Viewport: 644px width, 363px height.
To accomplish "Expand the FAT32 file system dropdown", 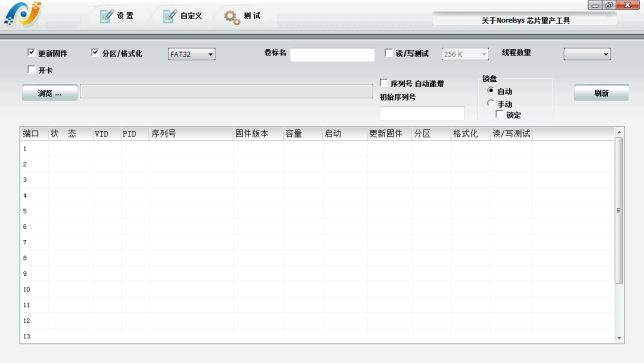I will 192,54.
